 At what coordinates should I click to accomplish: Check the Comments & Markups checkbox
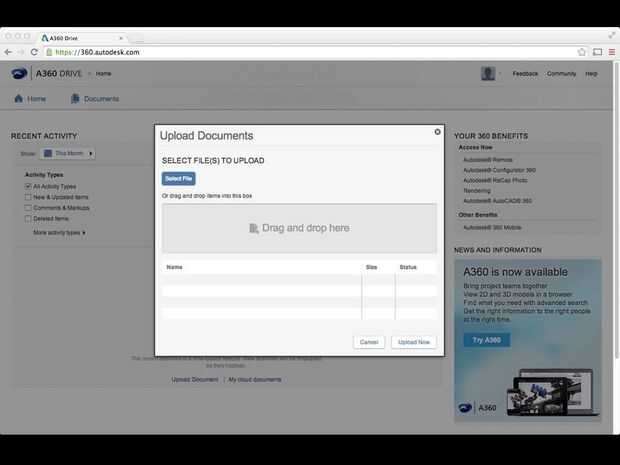[28, 208]
